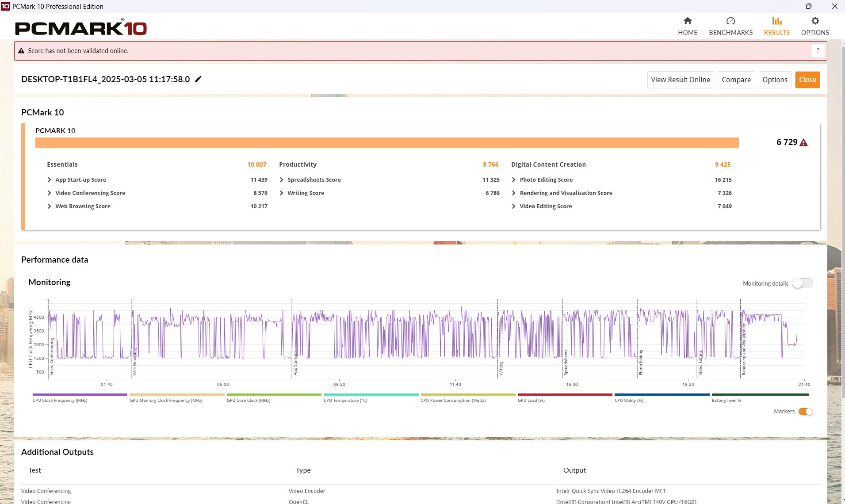
Task: Click the pencil icon to rename result
Action: point(199,79)
